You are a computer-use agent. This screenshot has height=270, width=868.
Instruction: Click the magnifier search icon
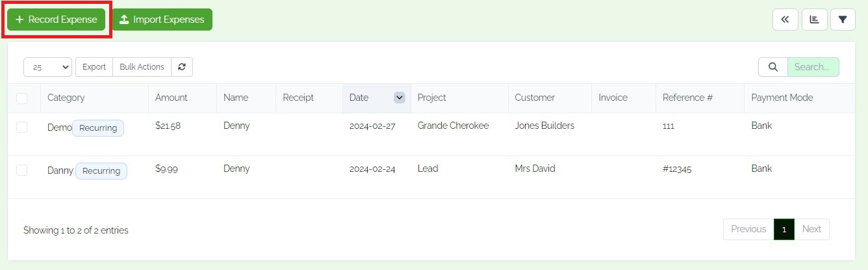[773, 67]
